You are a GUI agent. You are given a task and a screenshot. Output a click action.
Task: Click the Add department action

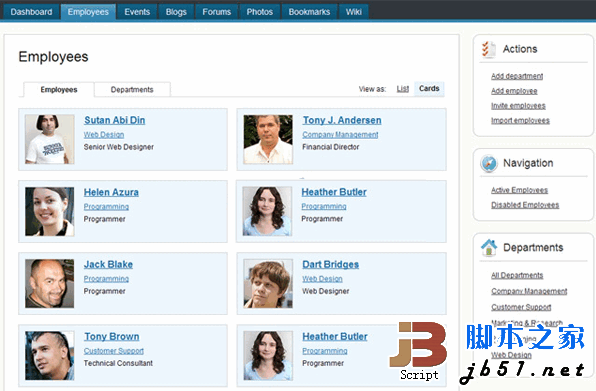pos(517,76)
